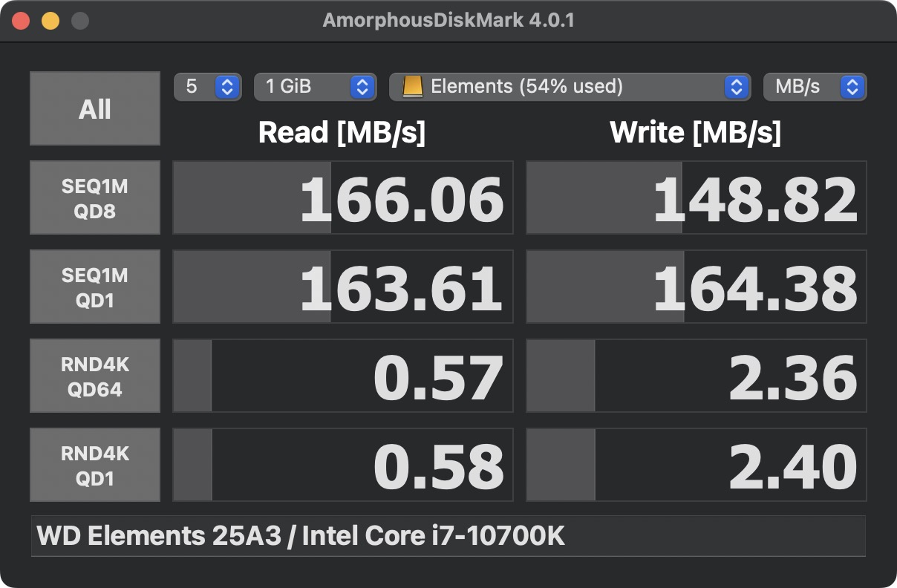Click the SEQ1M QD1 write result 164.38
The image size is (897, 588).
(697, 287)
